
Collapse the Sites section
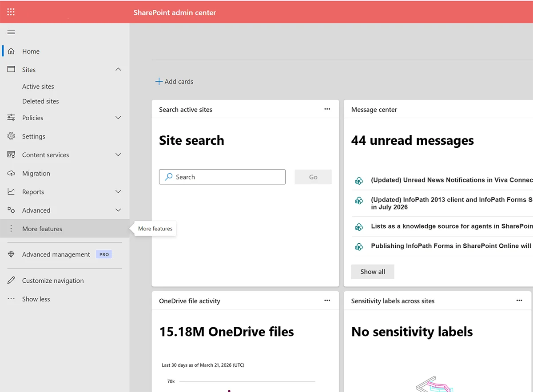(x=118, y=69)
